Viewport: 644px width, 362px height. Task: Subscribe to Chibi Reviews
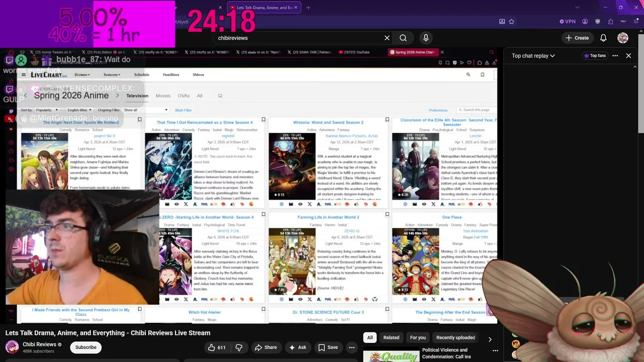tap(86, 347)
